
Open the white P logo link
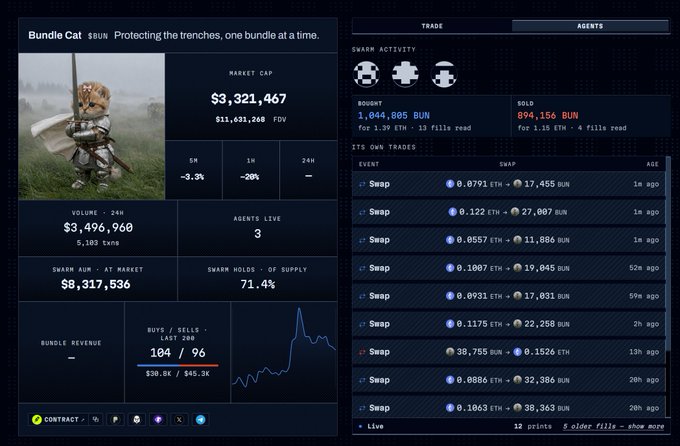tap(115, 420)
